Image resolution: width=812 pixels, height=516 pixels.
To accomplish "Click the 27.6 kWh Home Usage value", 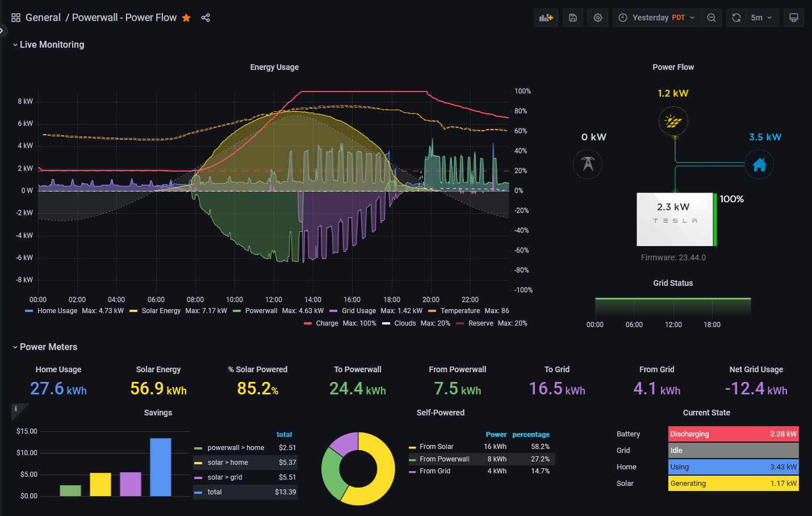I will (58, 389).
